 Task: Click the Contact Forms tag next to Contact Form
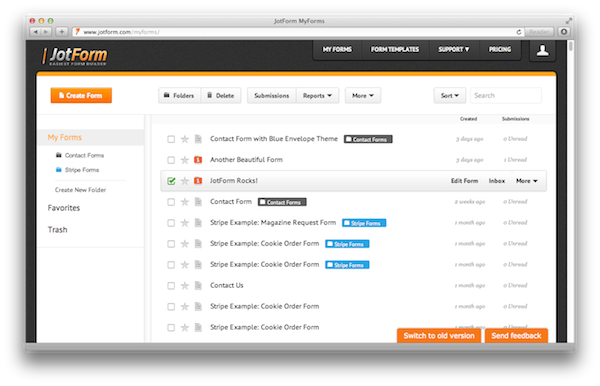pyautogui.click(x=282, y=202)
